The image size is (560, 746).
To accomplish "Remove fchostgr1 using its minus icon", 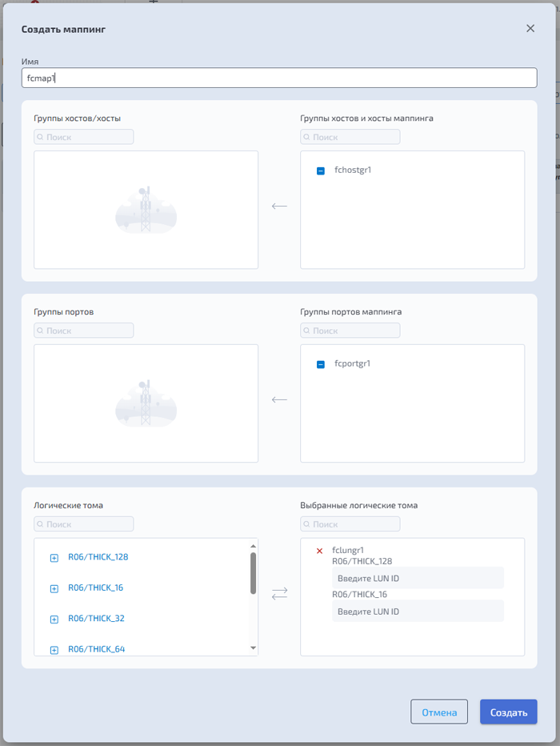I will click(321, 170).
